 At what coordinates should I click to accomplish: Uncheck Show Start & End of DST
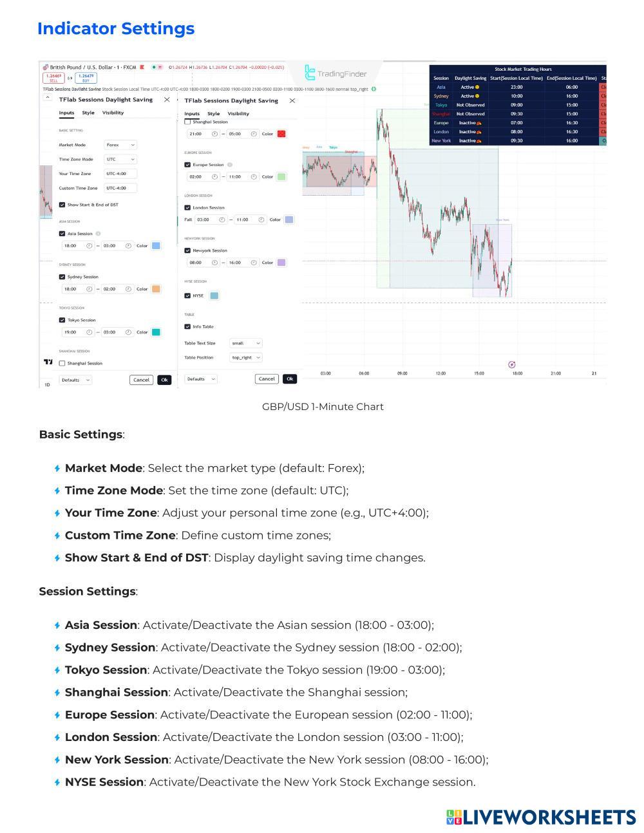(62, 205)
